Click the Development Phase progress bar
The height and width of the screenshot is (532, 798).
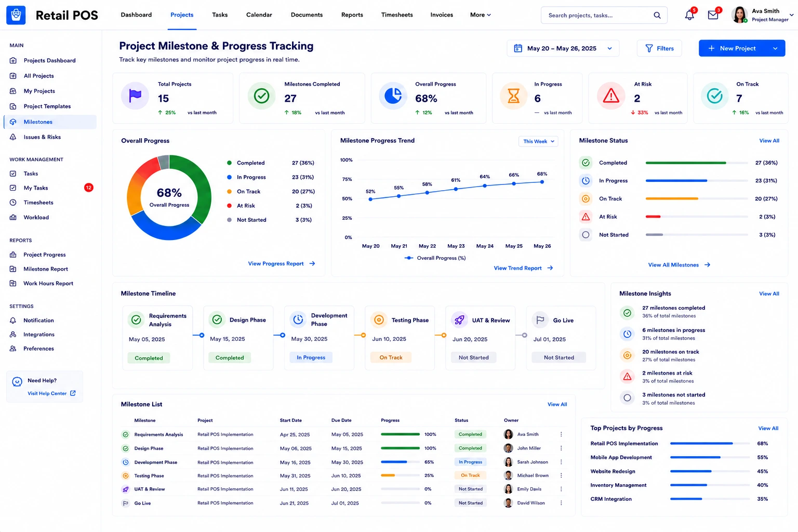tap(400, 462)
